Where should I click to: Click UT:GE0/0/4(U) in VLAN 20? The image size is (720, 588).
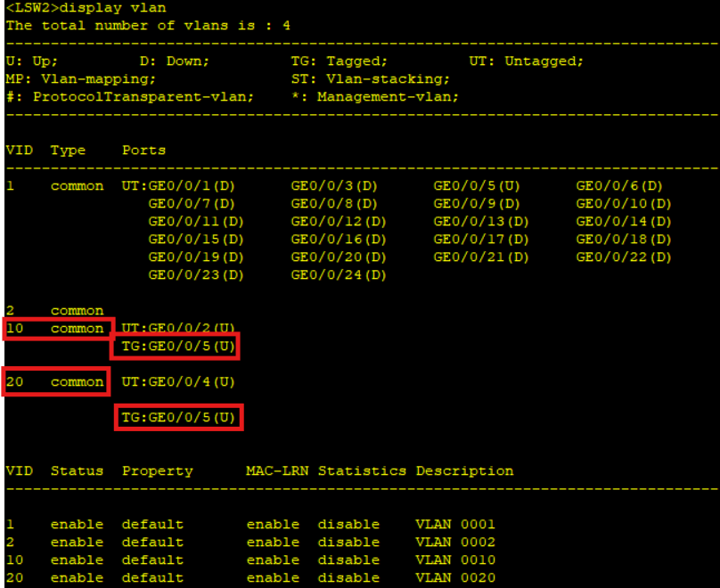pos(178,382)
